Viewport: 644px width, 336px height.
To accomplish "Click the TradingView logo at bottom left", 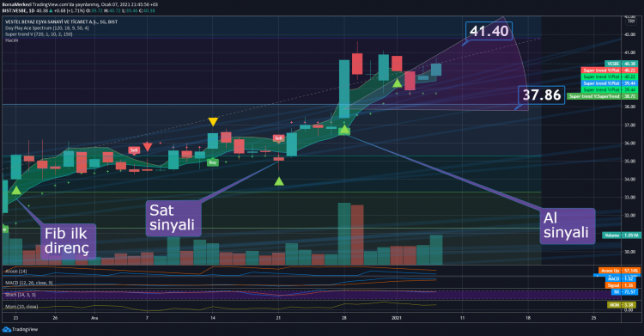I will pyautogui.click(x=20, y=329).
